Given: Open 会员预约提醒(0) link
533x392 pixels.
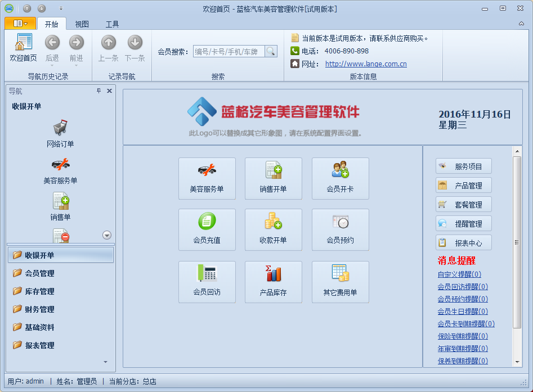Looking at the screenshot, I should pos(463,299).
